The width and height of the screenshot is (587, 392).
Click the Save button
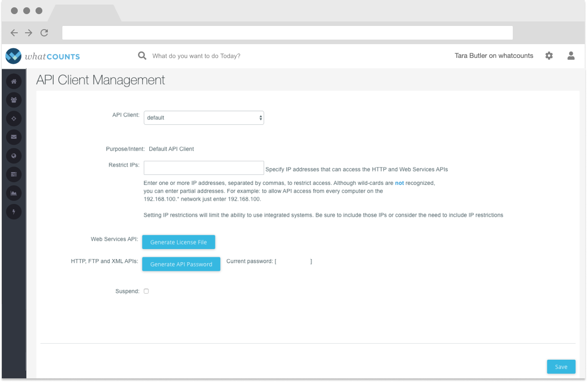click(561, 367)
